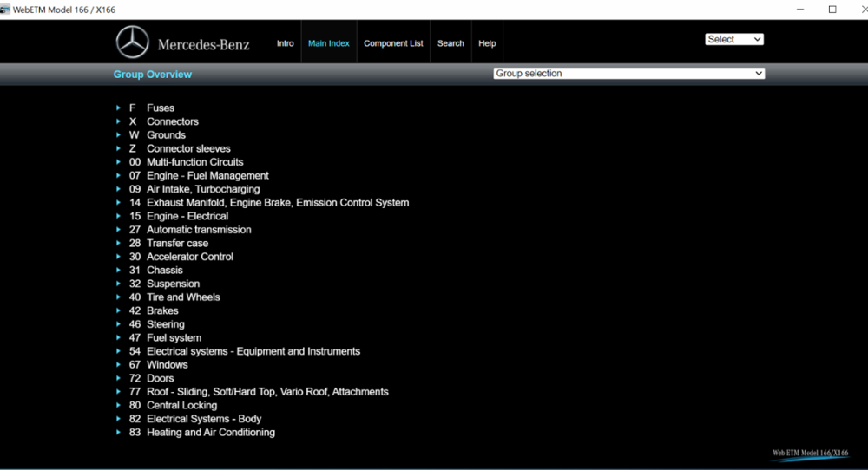868x470 pixels.
Task: Switch to the Component List tab
Action: (x=393, y=43)
